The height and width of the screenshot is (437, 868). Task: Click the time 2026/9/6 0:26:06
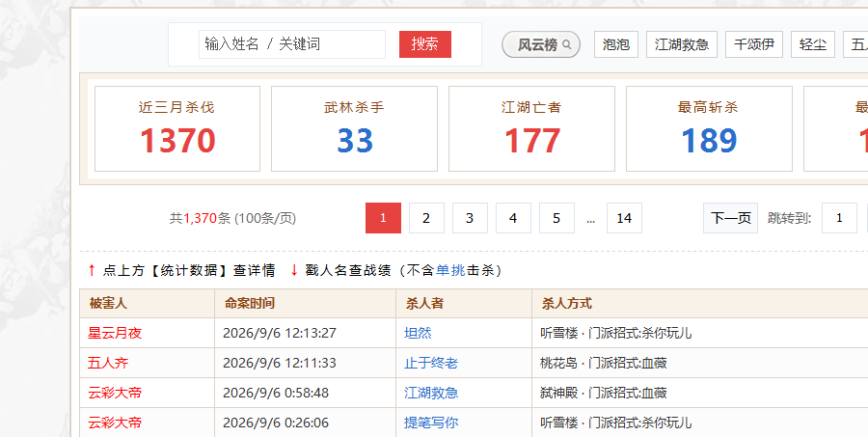pyautogui.click(x=276, y=423)
